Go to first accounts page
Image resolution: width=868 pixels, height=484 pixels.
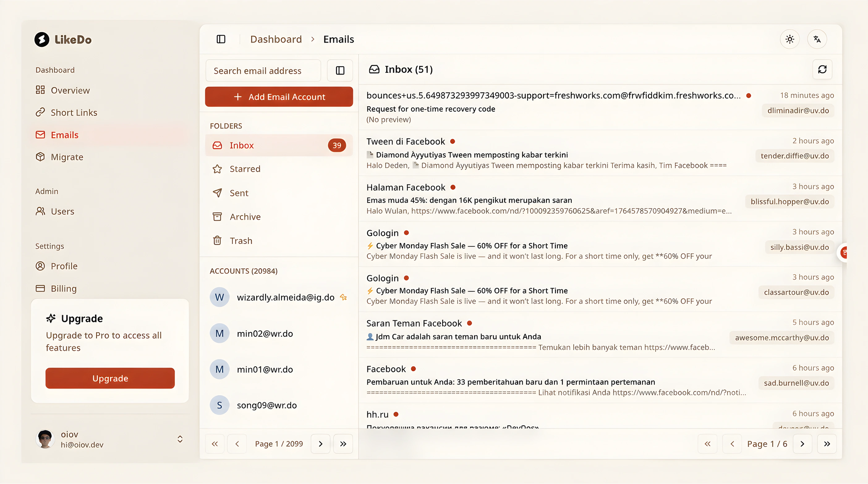[x=215, y=444]
